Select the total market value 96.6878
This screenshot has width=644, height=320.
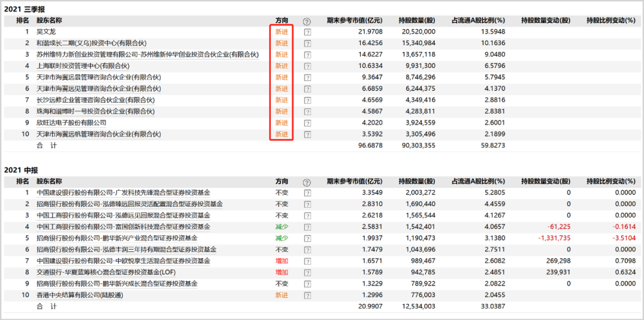pos(371,145)
